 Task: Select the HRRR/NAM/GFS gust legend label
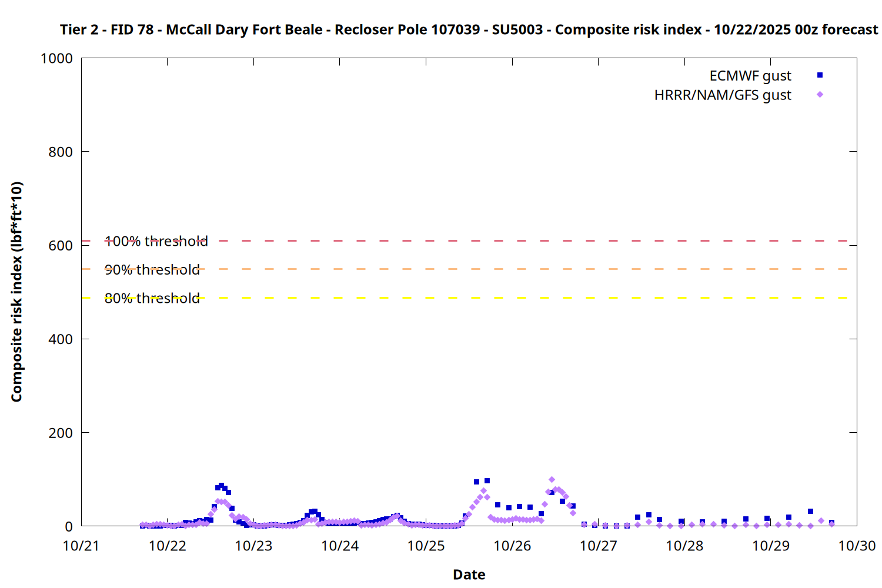(x=723, y=95)
